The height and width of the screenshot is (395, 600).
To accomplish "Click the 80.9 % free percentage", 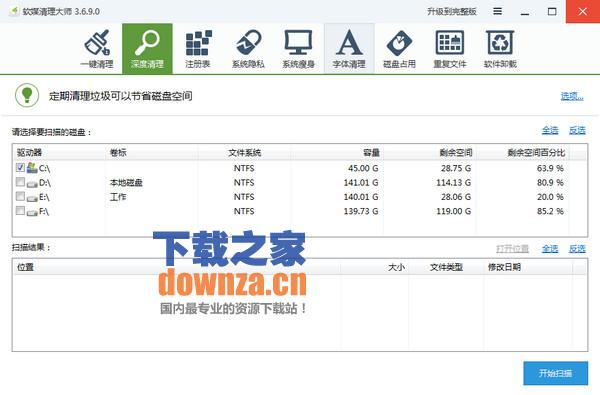I will 550,183.
